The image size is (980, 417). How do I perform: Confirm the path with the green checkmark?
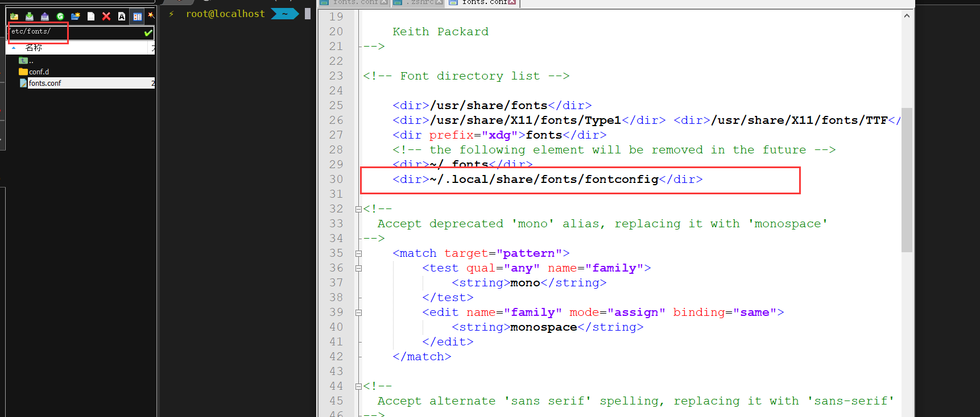[x=148, y=33]
